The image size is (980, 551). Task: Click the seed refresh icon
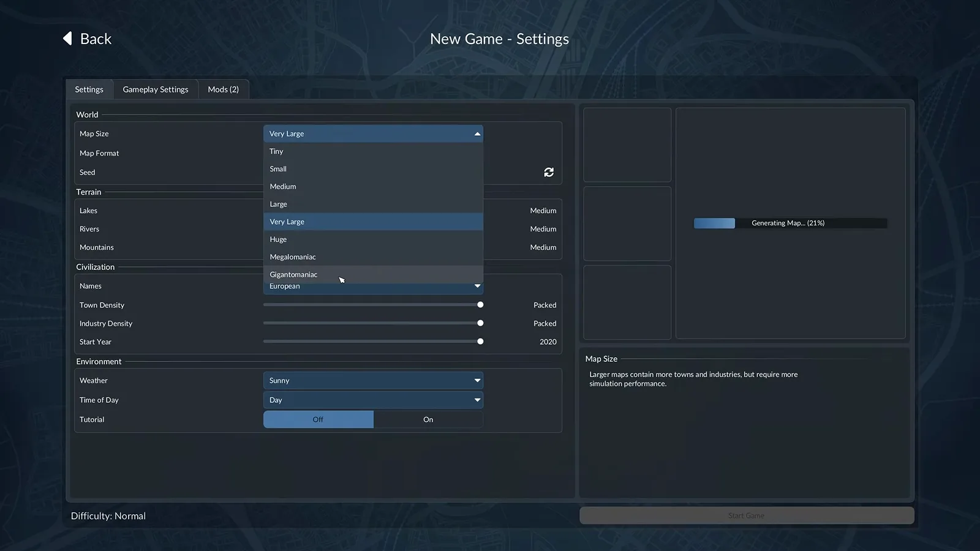[x=549, y=172]
